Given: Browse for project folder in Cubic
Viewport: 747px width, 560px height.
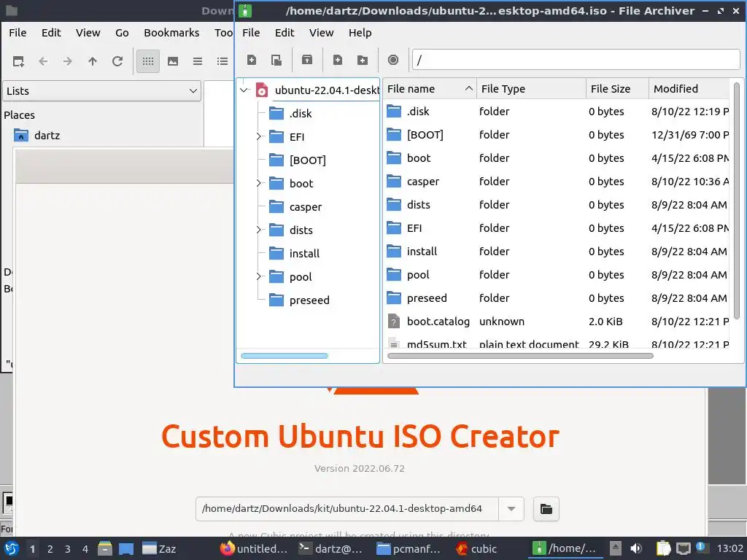Looking at the screenshot, I should tap(546, 509).
